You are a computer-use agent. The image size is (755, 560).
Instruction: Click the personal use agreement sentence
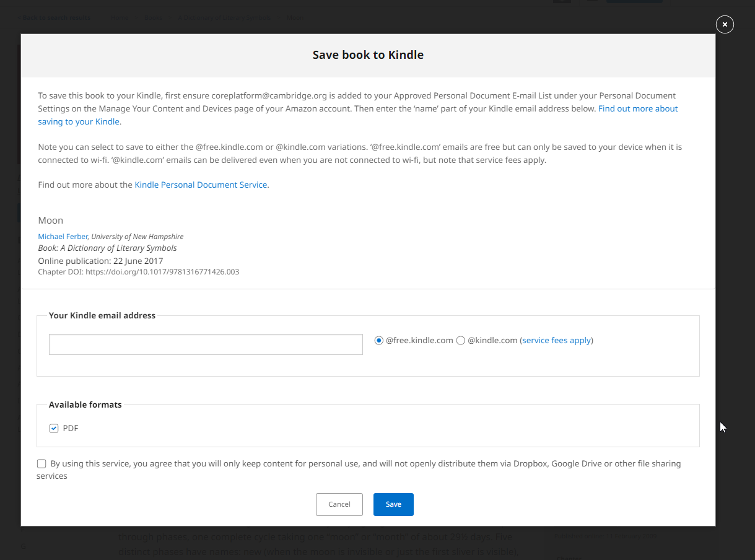coord(365,463)
